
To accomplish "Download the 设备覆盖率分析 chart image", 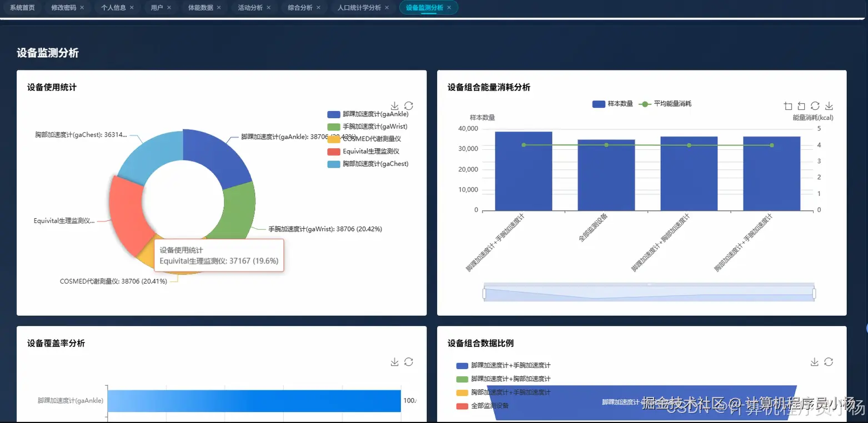I will [395, 362].
